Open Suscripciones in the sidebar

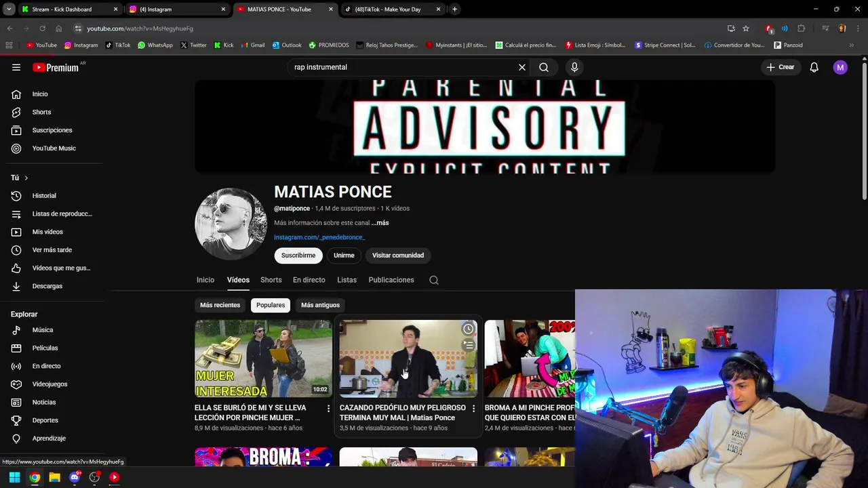(52, 130)
